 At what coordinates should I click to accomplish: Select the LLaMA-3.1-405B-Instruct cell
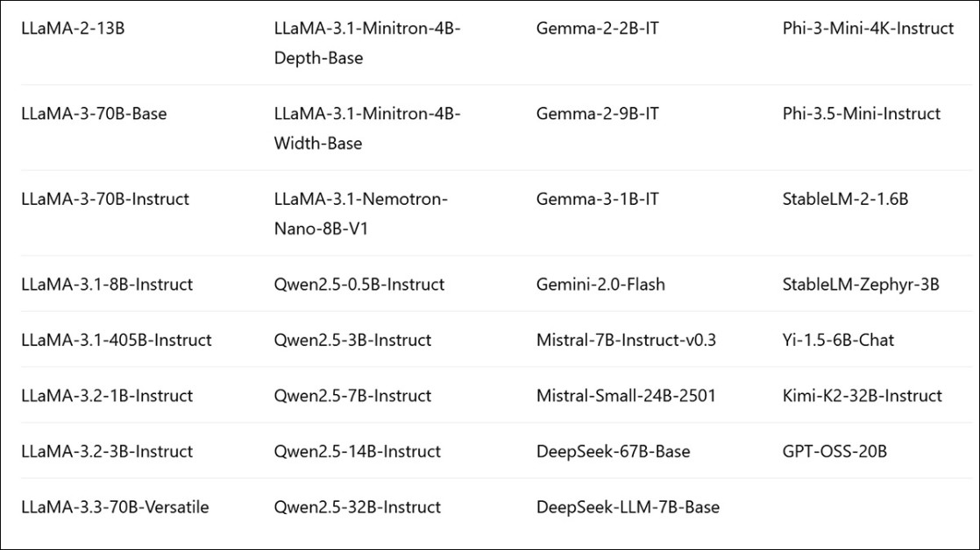(117, 340)
